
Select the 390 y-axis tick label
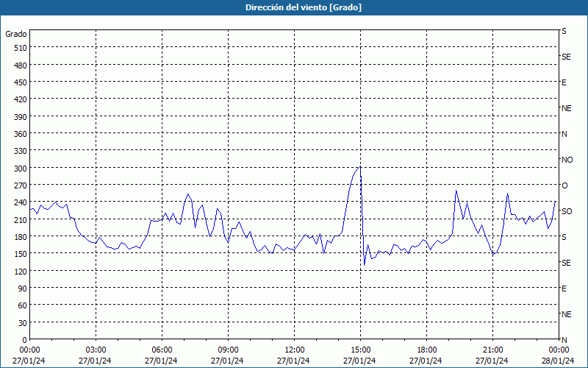pyautogui.click(x=21, y=117)
